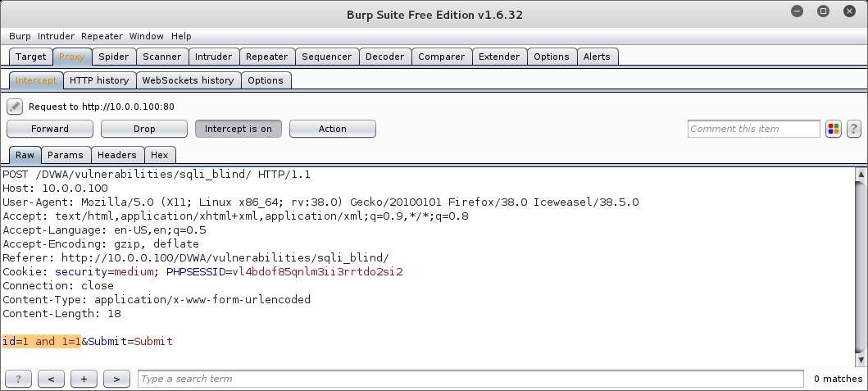This screenshot has height=391, width=868.
Task: Maximize the Burp Suite window
Action: [823, 11]
